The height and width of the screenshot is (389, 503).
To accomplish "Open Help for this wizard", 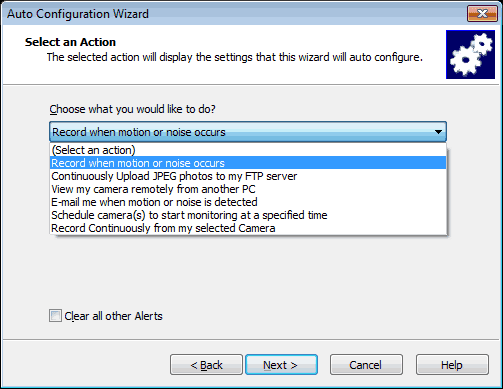I will 452,365.
